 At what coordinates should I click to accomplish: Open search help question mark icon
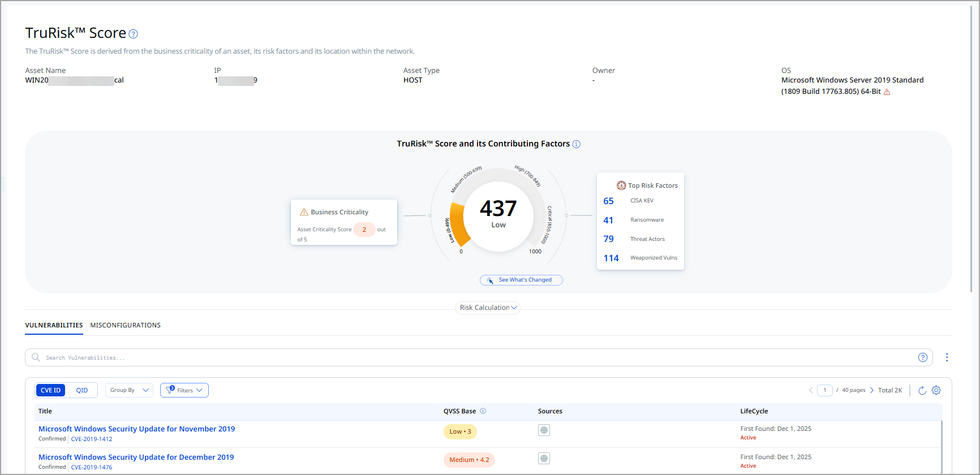tap(923, 357)
